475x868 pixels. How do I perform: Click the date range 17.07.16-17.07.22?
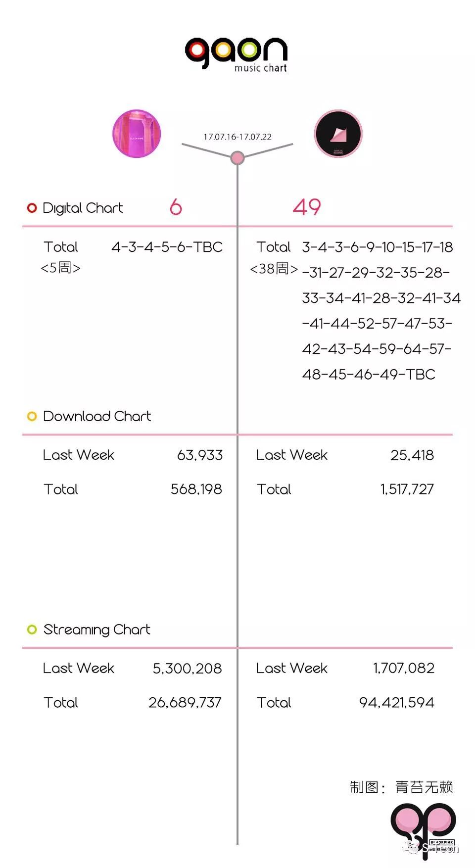[x=237, y=137]
